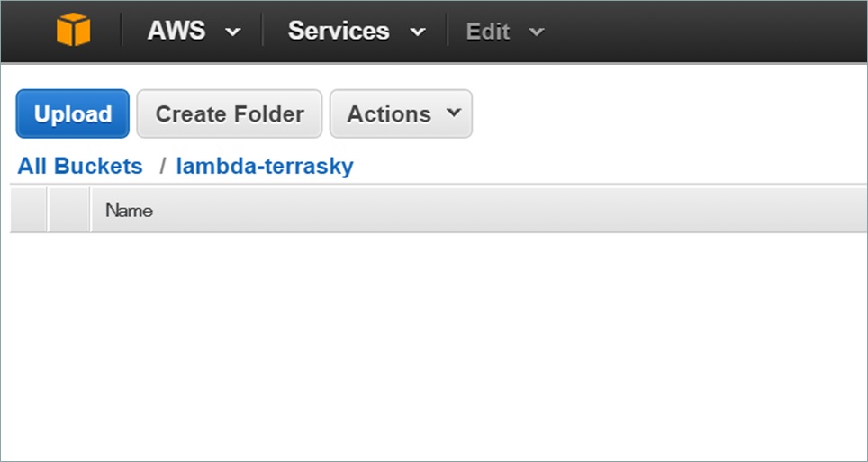
Task: Click the second narrow column header cell
Action: click(69, 211)
